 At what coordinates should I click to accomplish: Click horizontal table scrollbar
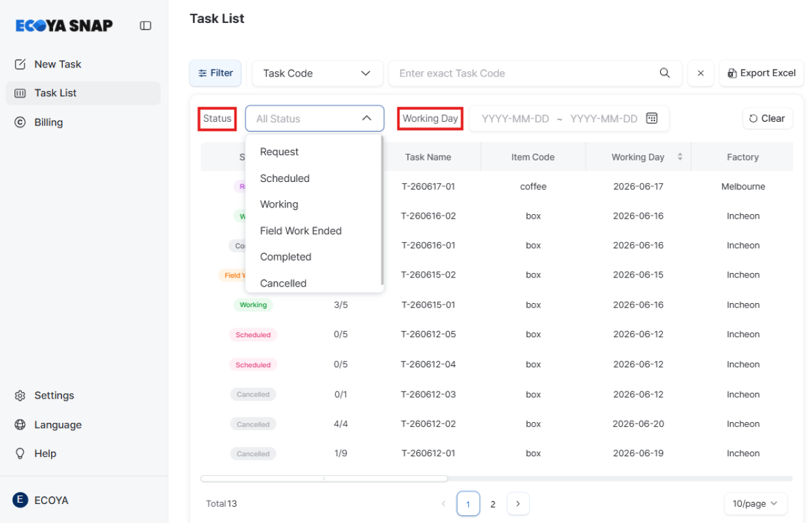pos(324,478)
